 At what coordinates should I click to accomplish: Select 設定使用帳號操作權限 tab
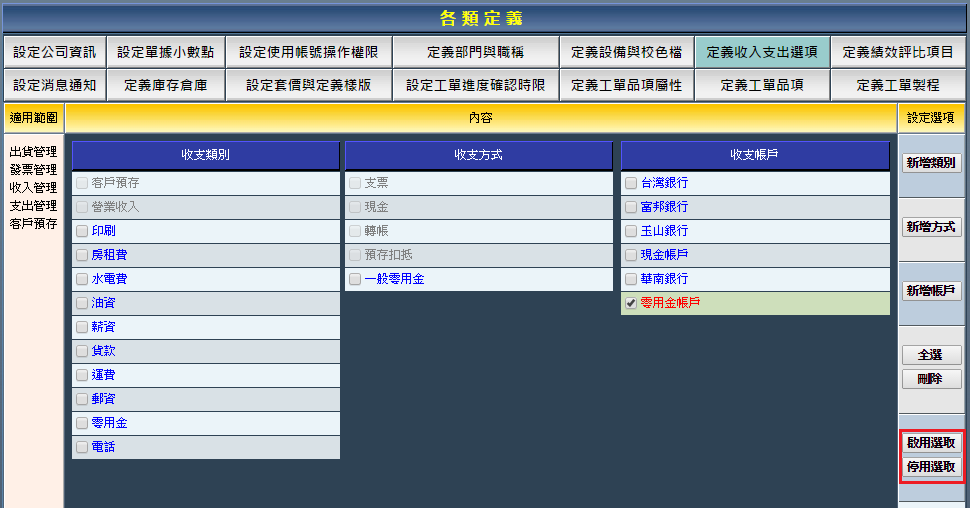pos(308,52)
